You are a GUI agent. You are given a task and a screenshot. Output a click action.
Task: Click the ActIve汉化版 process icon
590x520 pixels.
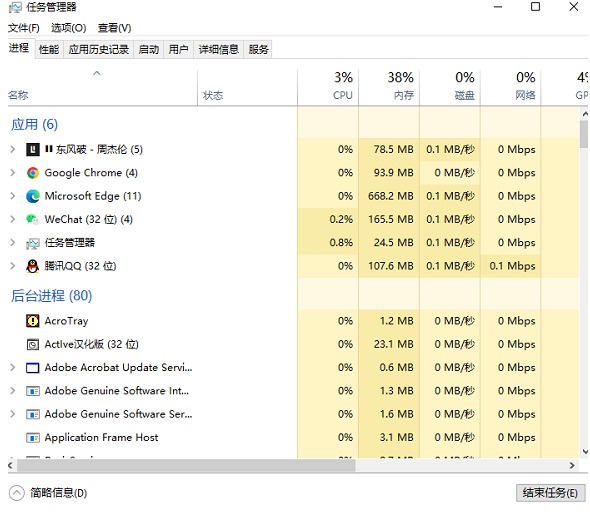pyautogui.click(x=33, y=344)
